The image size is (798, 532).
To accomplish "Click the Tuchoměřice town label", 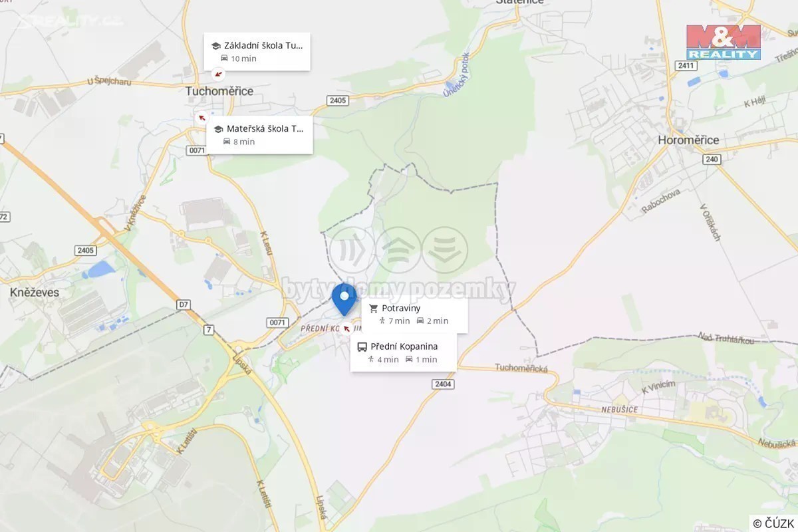I will 219,91.
